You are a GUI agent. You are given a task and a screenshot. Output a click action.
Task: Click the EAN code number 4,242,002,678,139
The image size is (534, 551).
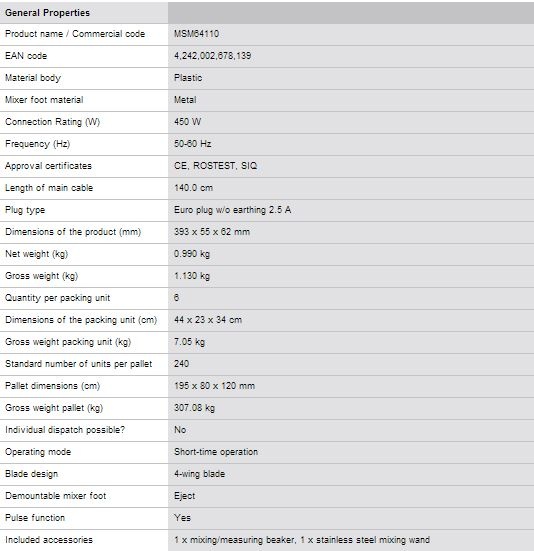coord(213,56)
